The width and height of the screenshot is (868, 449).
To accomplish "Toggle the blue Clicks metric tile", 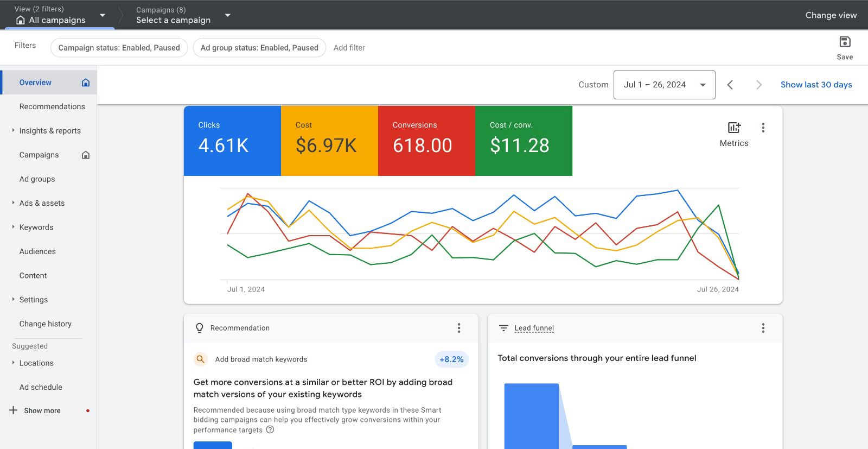I will point(232,141).
